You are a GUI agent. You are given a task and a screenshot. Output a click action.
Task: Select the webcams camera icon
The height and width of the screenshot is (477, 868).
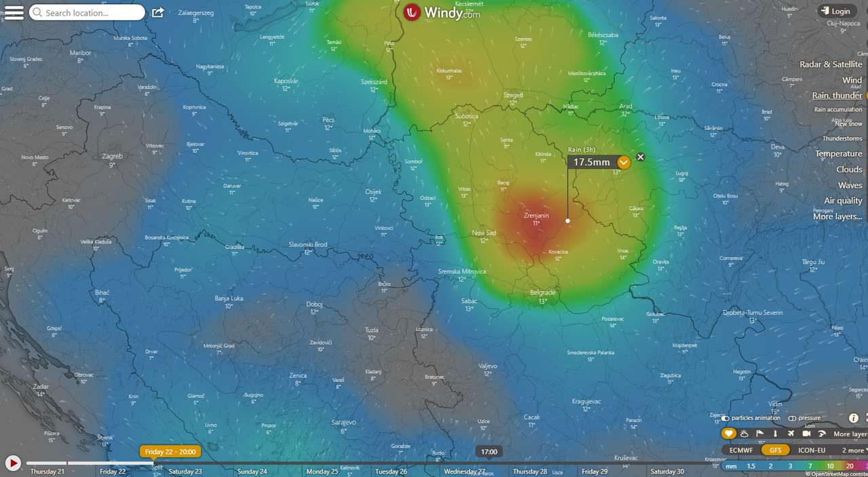click(806, 434)
